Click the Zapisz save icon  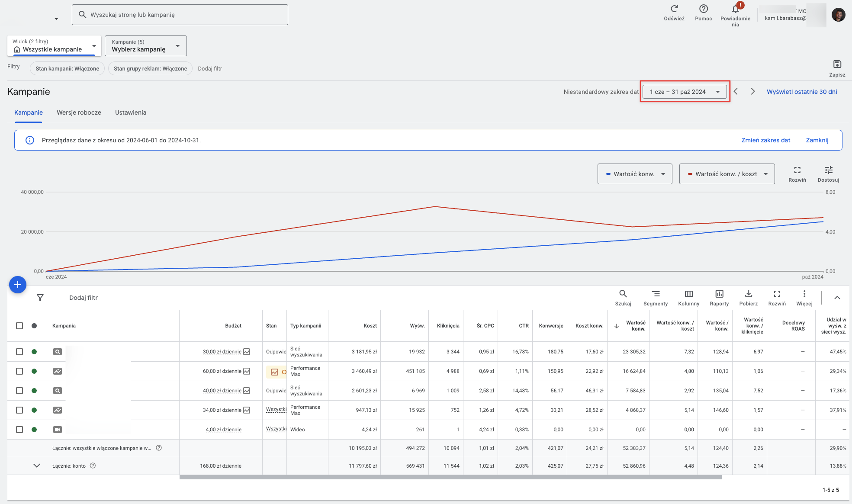pos(837,64)
